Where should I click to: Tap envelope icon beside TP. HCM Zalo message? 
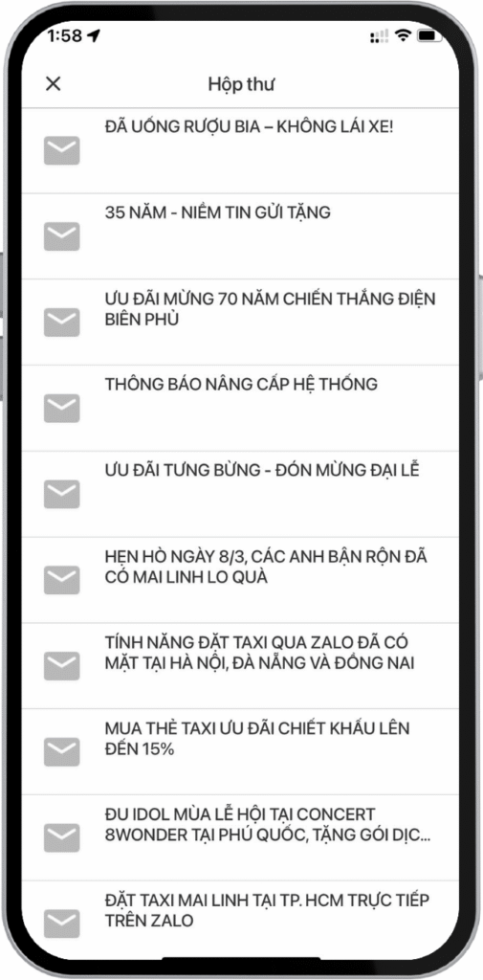(x=62, y=924)
